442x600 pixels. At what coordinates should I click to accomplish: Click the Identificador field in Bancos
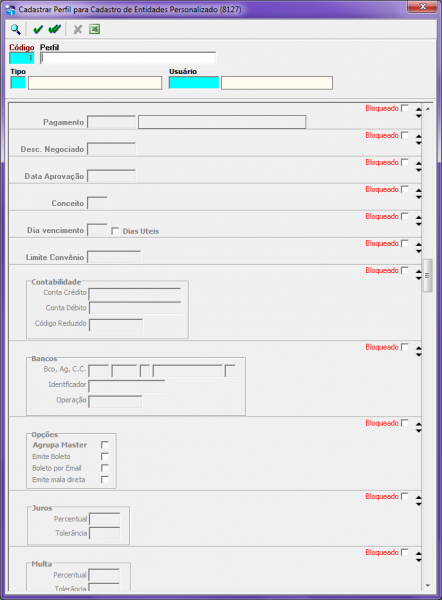[x=127, y=386]
